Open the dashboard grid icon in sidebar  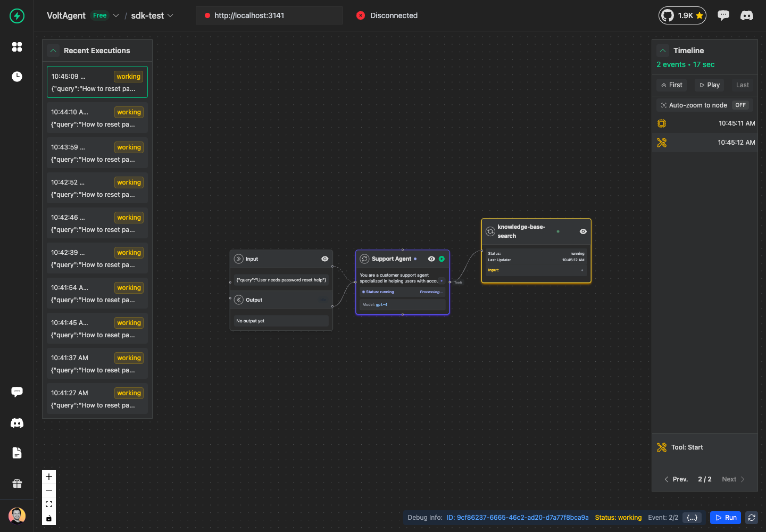point(17,47)
